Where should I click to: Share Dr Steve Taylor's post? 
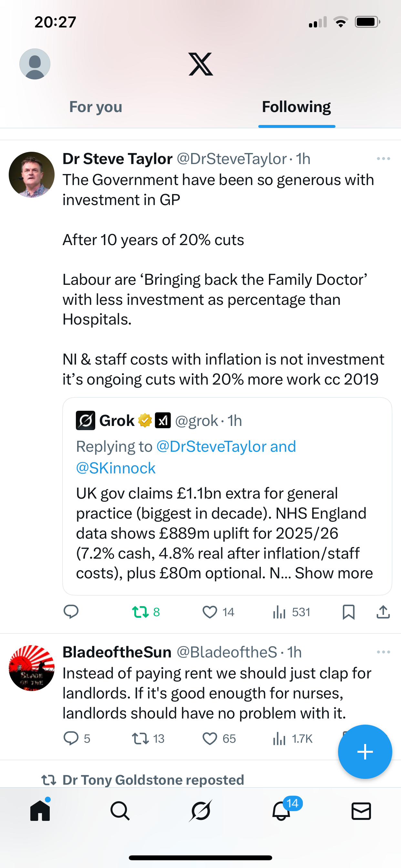(383, 612)
